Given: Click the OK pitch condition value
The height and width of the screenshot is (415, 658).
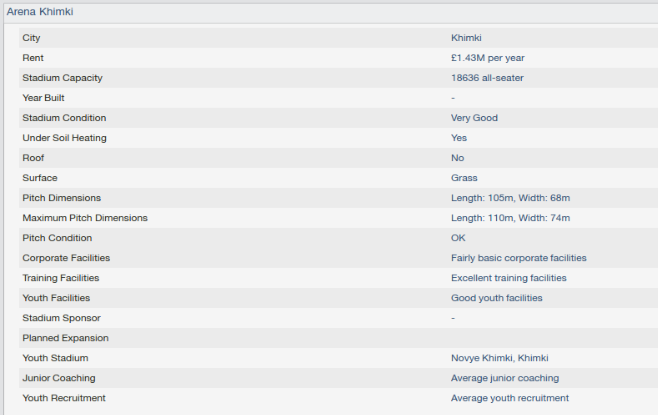Looking at the screenshot, I should coord(458,238).
